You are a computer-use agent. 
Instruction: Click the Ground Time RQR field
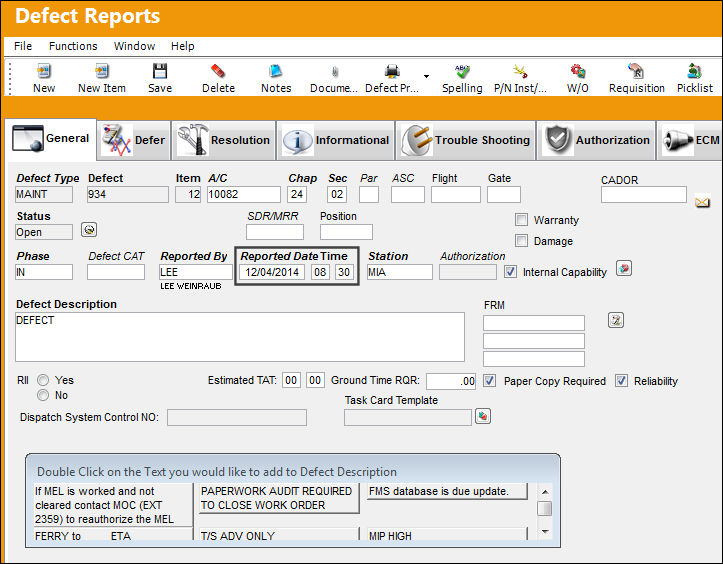(x=451, y=381)
